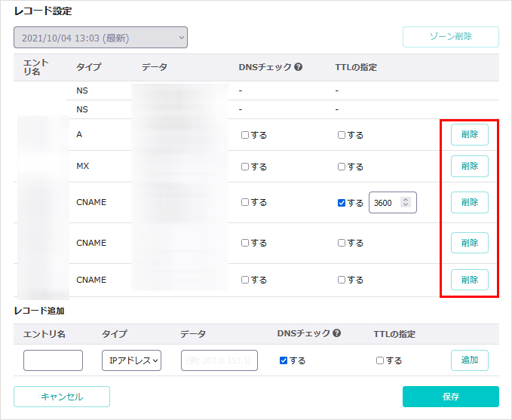Image resolution: width=512 pixels, height=420 pixels.
Task: Uncheck TTL setting on first CNAME record
Action: 342,203
